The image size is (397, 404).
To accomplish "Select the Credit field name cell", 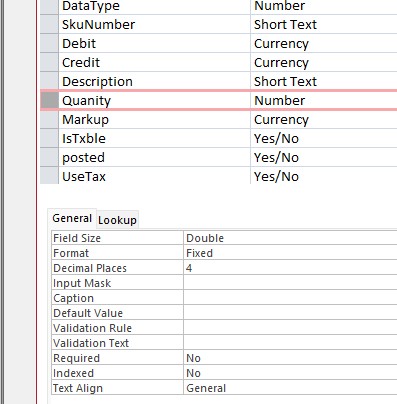I will [x=154, y=62].
